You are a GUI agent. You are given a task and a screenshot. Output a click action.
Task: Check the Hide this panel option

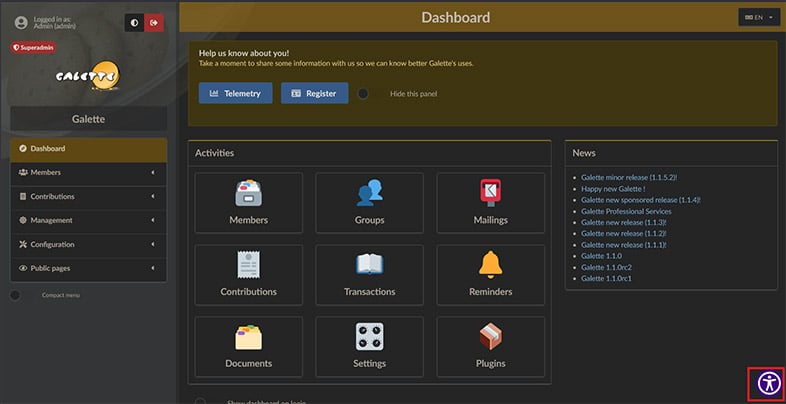(x=364, y=94)
